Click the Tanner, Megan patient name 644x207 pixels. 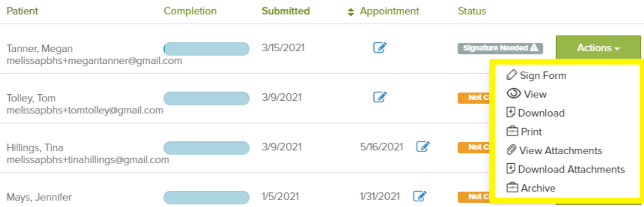point(40,48)
